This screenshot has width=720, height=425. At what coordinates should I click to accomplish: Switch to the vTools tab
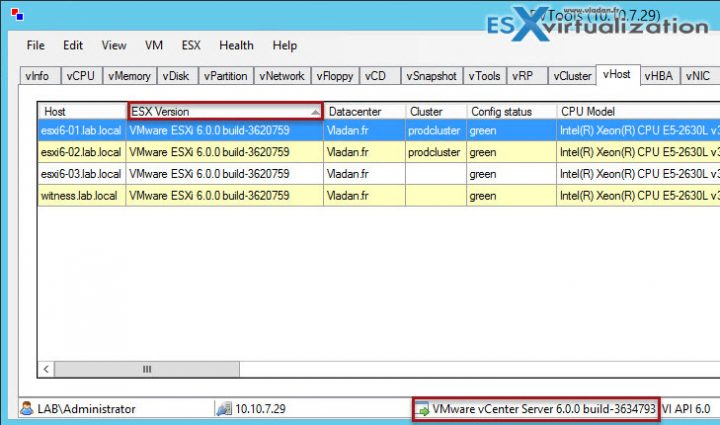pyautogui.click(x=485, y=76)
